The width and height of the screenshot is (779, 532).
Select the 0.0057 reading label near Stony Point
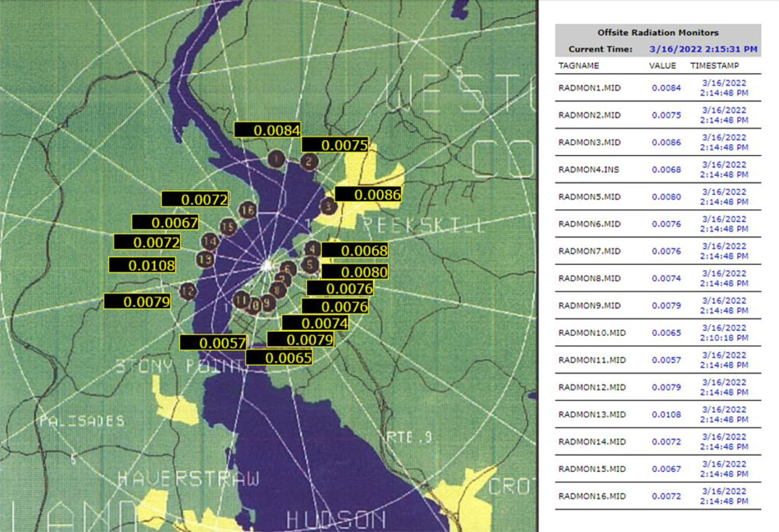[213, 342]
